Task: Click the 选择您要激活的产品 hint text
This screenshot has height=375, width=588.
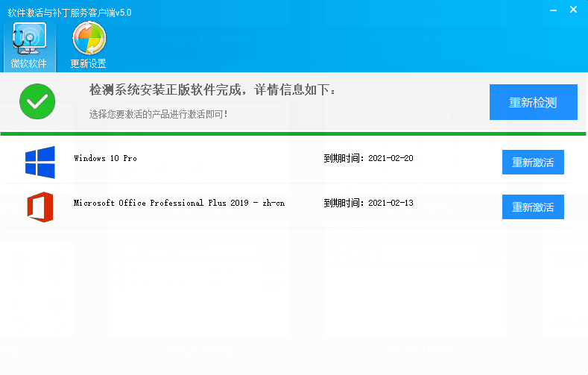Action: pyautogui.click(x=158, y=114)
